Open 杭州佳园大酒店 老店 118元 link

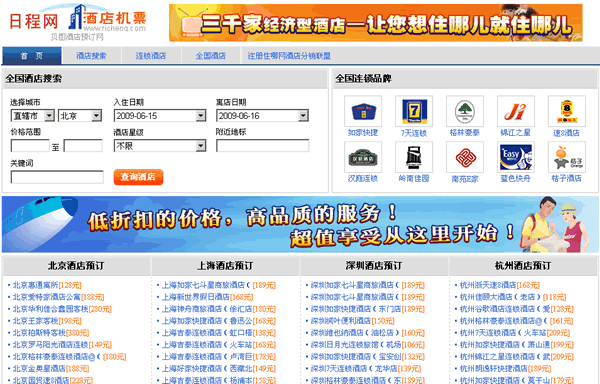[x=513, y=297]
